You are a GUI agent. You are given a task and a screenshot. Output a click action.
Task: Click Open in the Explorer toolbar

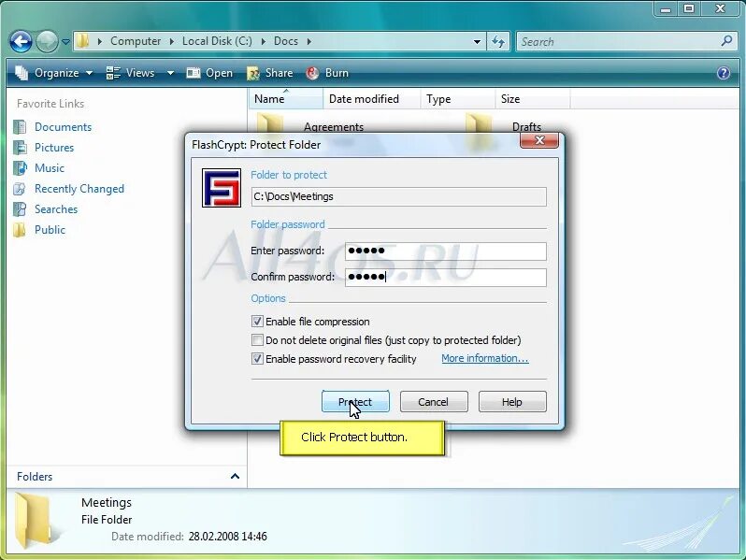tap(209, 73)
